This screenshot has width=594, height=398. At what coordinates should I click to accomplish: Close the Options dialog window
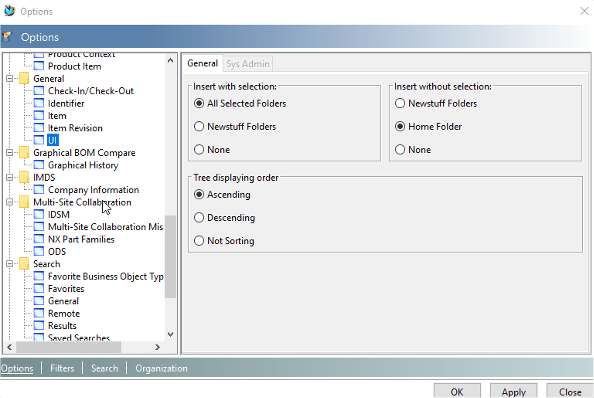coord(584,11)
